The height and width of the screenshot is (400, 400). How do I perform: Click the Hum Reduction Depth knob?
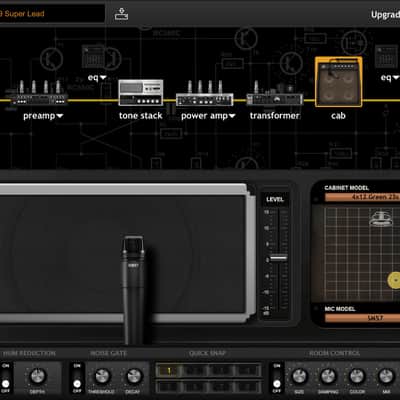click(38, 376)
